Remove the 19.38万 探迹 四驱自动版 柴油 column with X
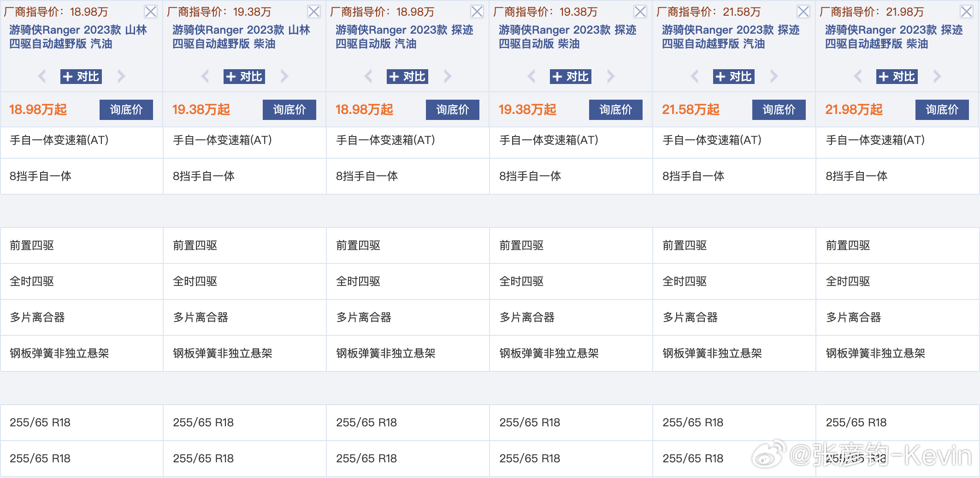The height and width of the screenshot is (478, 980). 640,12
